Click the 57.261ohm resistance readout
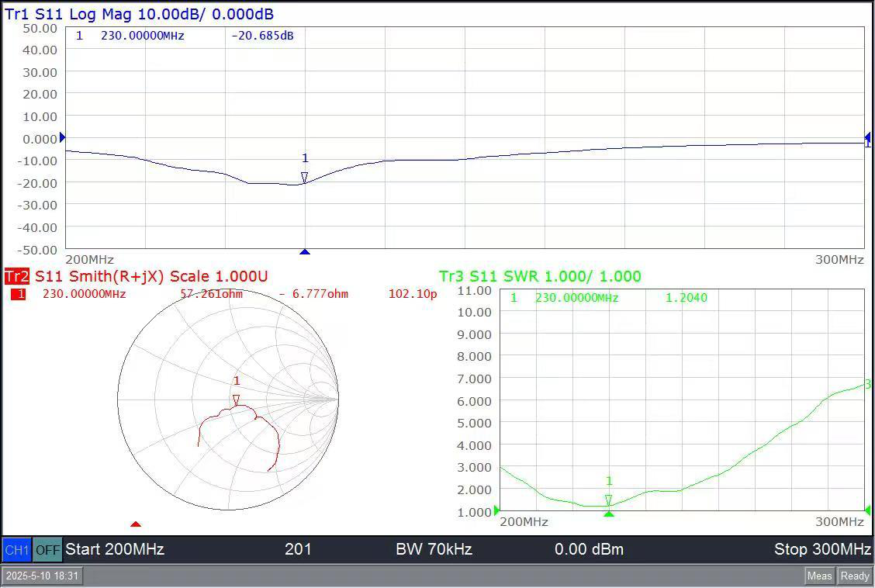875x588 pixels. (x=212, y=294)
